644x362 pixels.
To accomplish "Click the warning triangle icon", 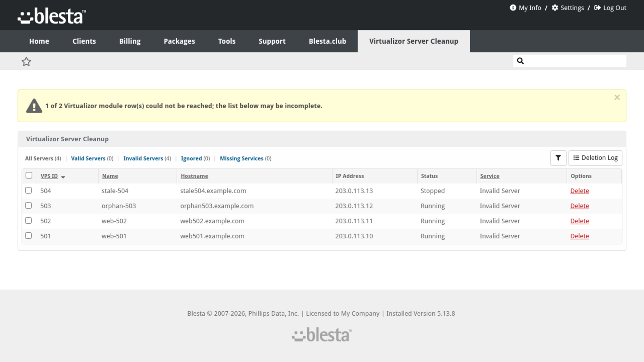I will (34, 106).
